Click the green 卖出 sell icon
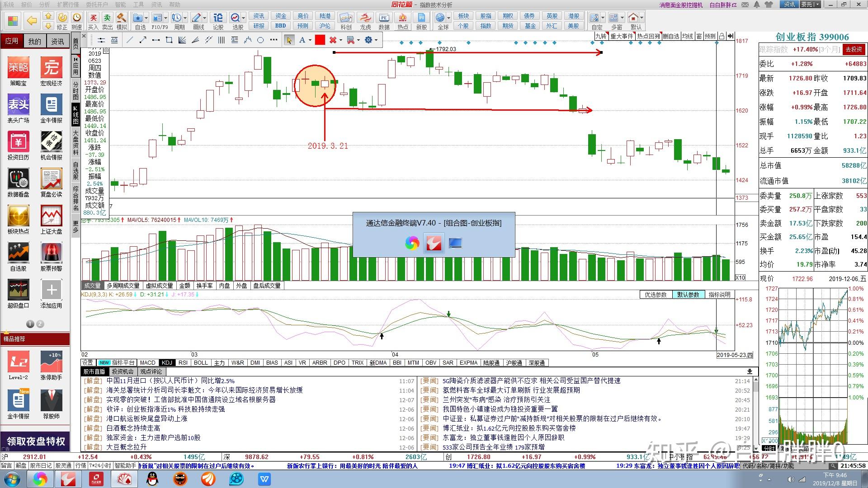 click(107, 21)
